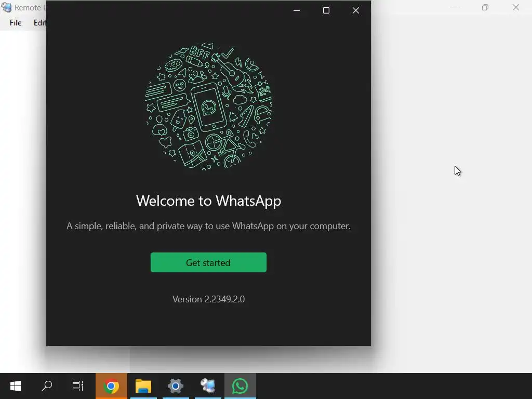Close the WhatsApp window
The height and width of the screenshot is (399, 532).
[355, 10]
